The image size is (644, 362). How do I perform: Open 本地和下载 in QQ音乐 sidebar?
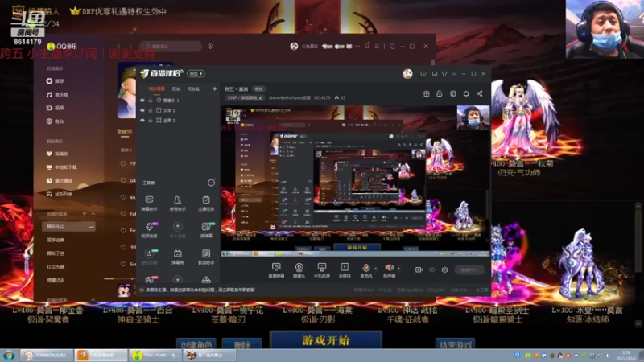point(61,167)
